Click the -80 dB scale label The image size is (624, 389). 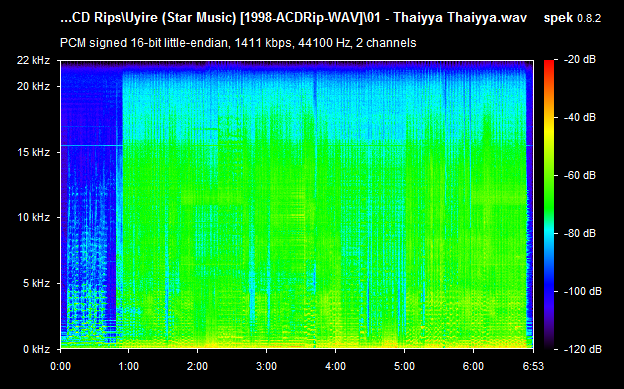pos(580,233)
